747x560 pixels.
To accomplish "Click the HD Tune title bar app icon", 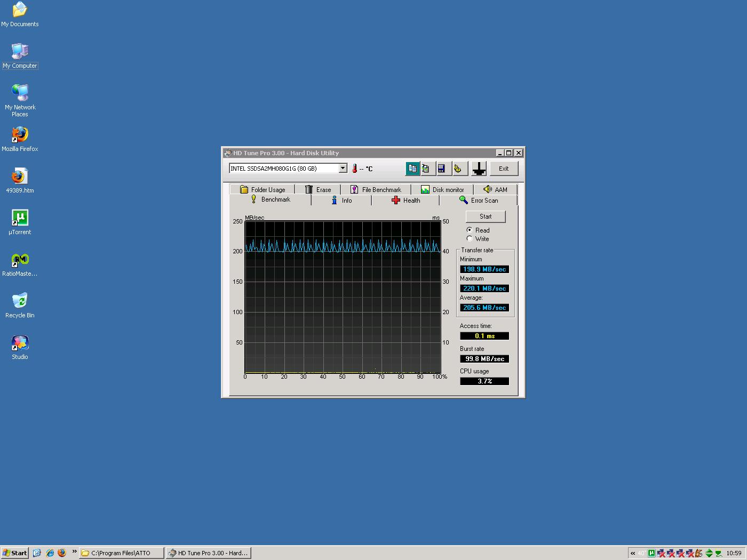I will [x=228, y=153].
